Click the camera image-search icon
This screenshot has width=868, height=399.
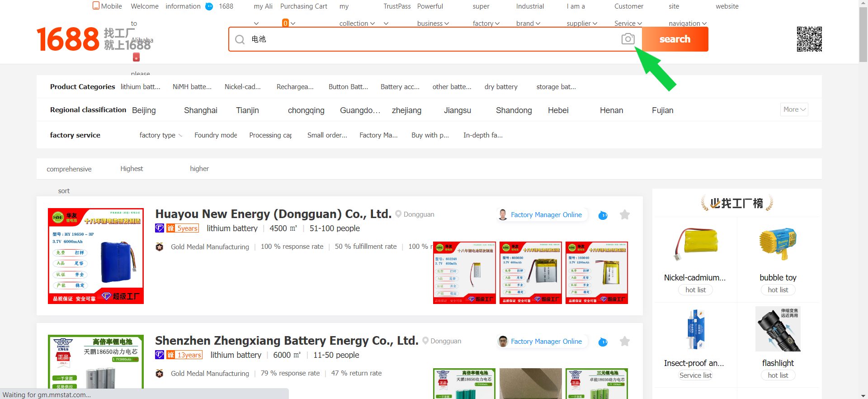[x=628, y=39]
